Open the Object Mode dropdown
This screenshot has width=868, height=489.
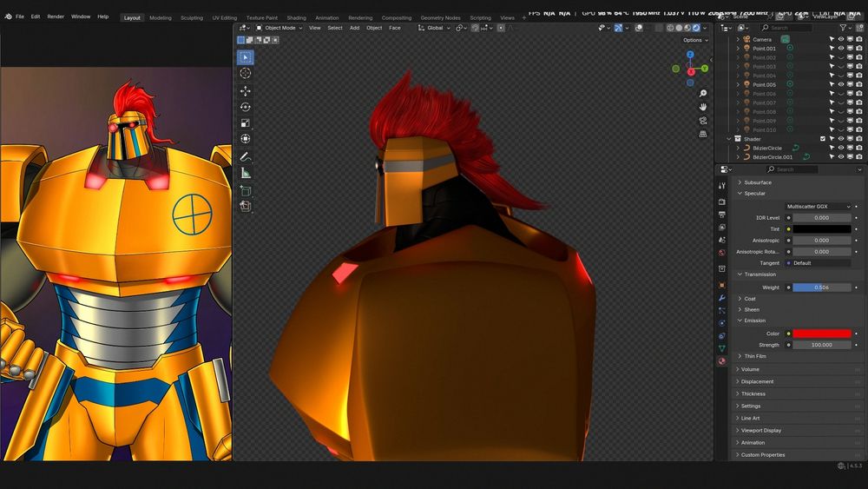point(279,28)
